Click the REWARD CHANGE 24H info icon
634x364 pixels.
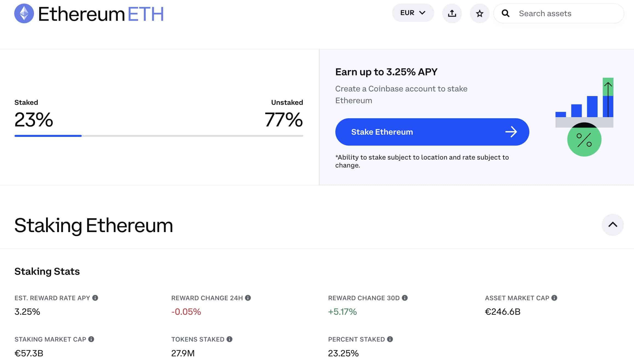(x=248, y=298)
